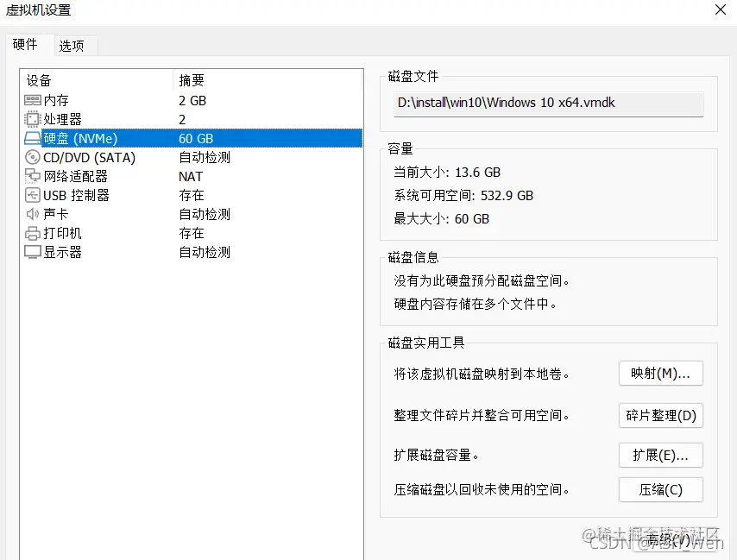This screenshot has width=737, height=560.
Task: Click the 60 GB hard disk summary
Action: point(196,139)
